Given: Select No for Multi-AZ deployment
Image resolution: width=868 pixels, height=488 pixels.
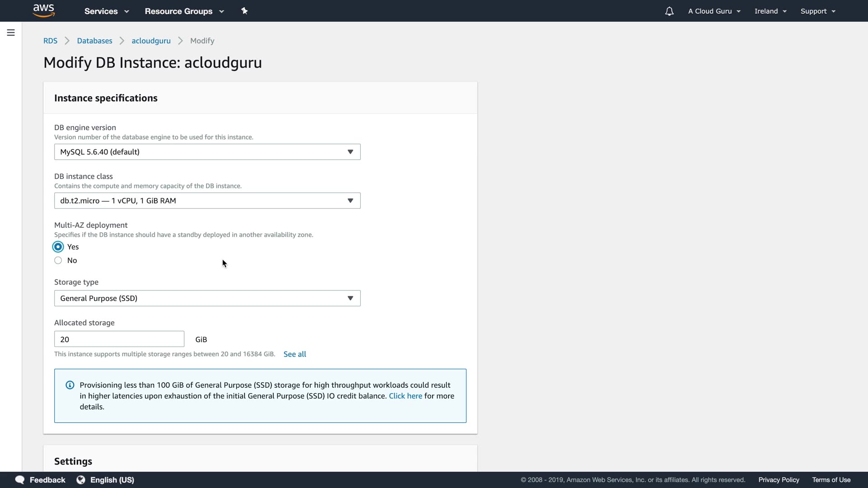Looking at the screenshot, I should 58,260.
